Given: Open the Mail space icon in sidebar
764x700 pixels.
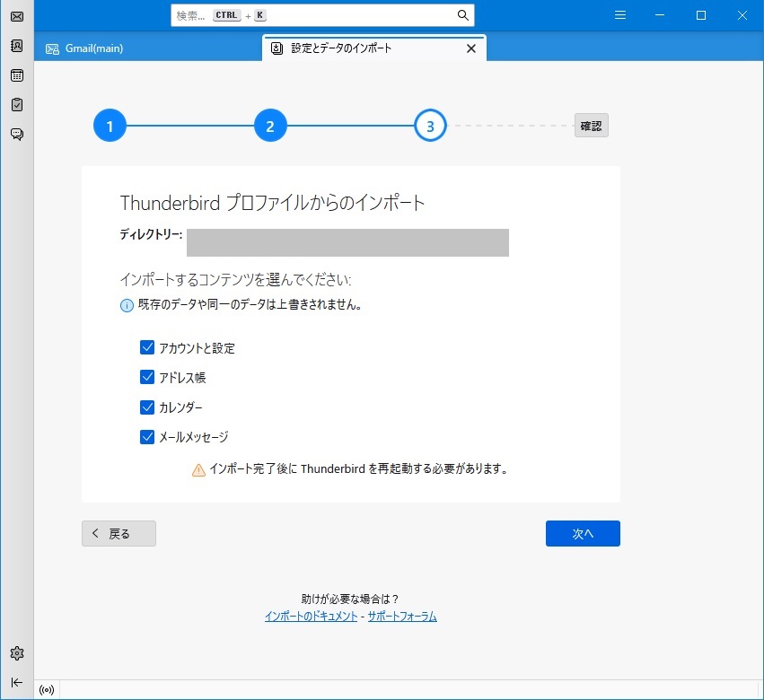Looking at the screenshot, I should click(x=16, y=16).
